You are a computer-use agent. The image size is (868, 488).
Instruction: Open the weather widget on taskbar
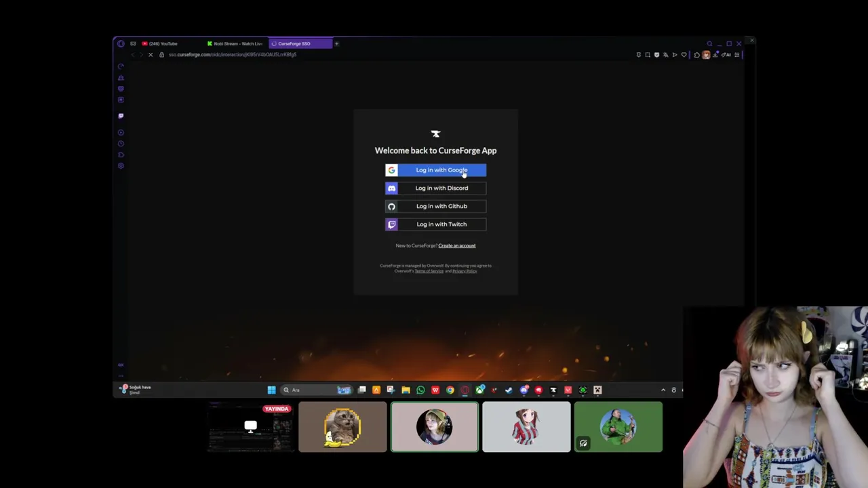tap(136, 389)
